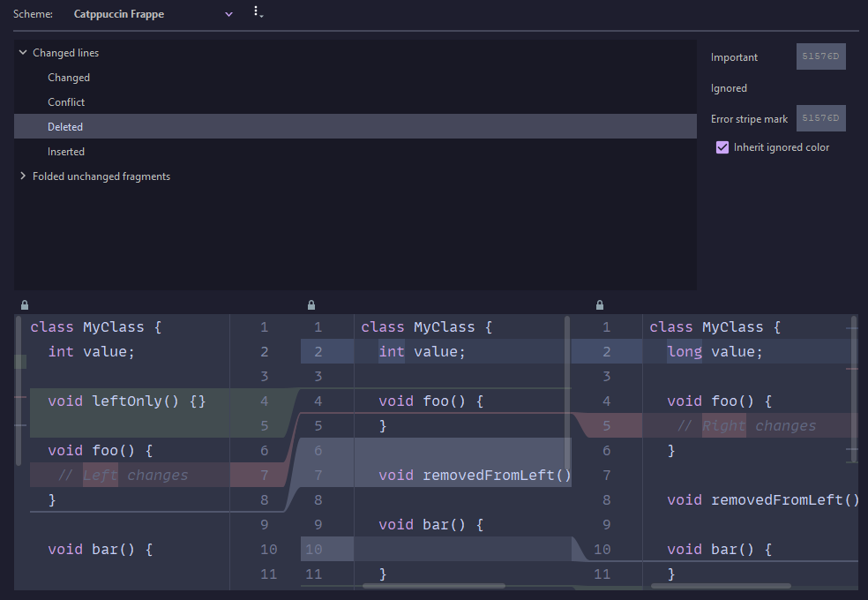Viewport: 868px width, 600px height.
Task: Open the scheme options kebab menu
Action: tap(257, 11)
